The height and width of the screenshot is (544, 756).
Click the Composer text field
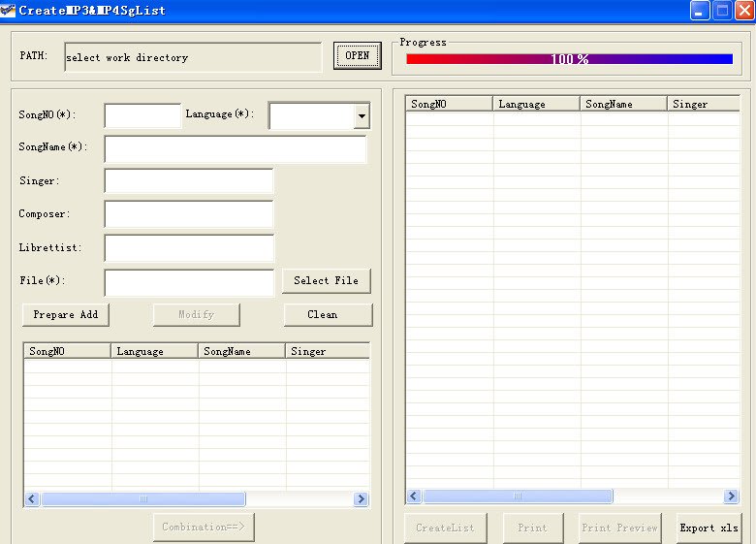coord(189,214)
